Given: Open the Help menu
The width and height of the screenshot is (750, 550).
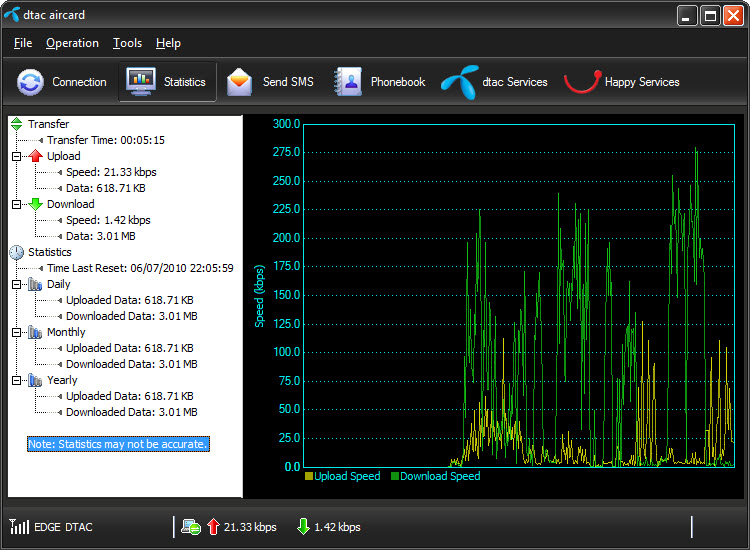Looking at the screenshot, I should click(x=168, y=43).
